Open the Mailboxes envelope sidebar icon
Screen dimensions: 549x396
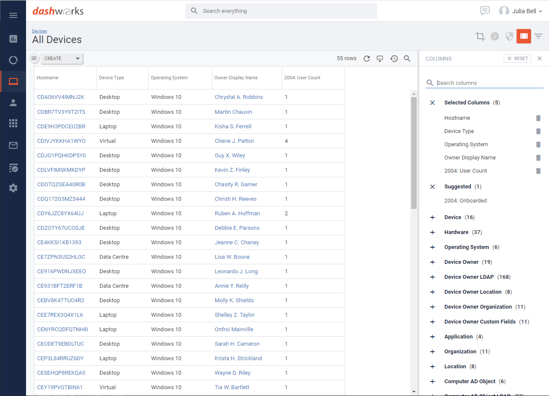click(x=13, y=145)
